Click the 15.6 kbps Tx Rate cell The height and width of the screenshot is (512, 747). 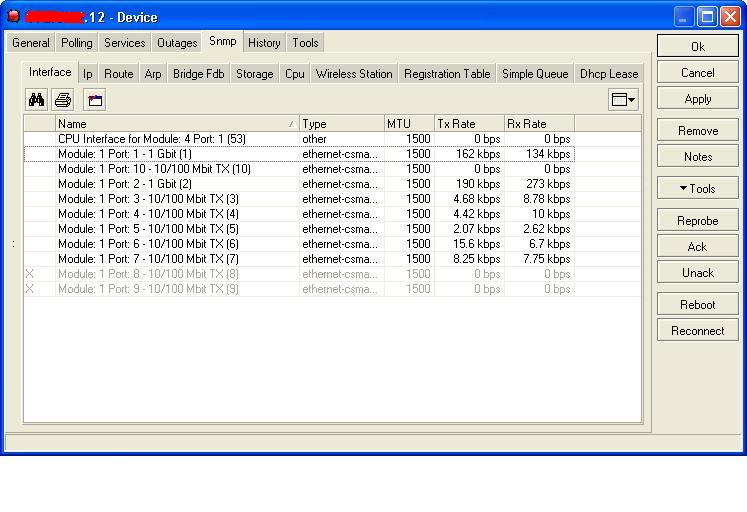click(469, 244)
